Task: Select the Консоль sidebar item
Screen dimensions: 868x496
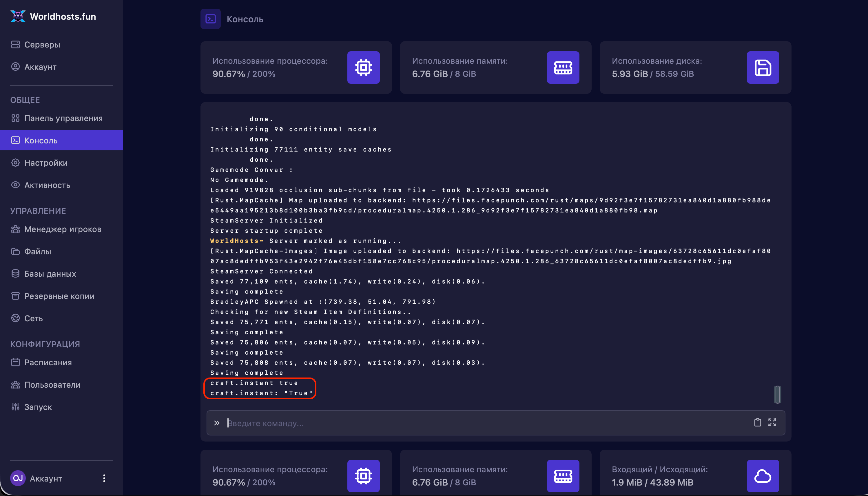Action: pos(61,140)
